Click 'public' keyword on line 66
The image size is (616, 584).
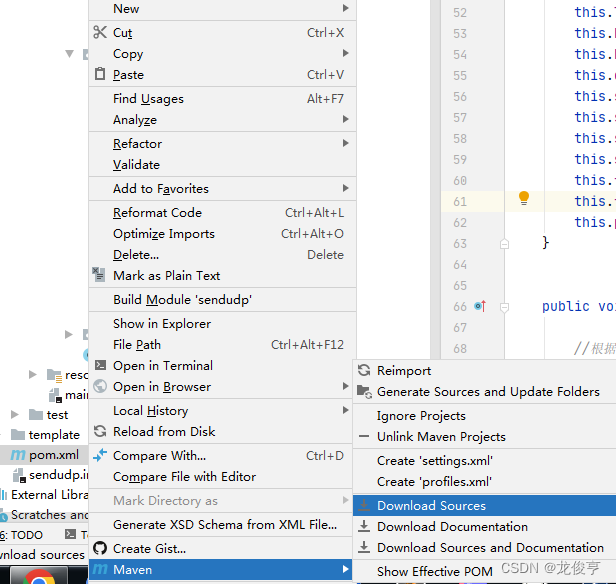click(566, 306)
